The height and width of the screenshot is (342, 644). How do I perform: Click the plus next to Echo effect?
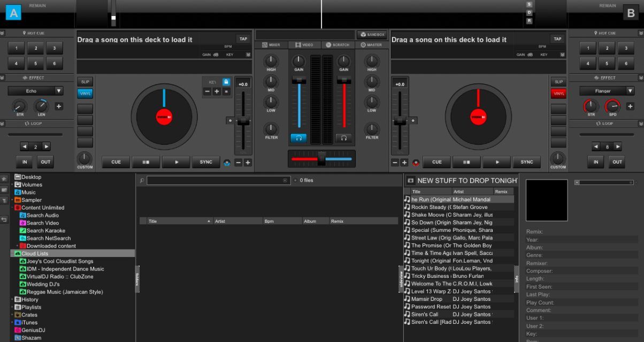click(59, 106)
